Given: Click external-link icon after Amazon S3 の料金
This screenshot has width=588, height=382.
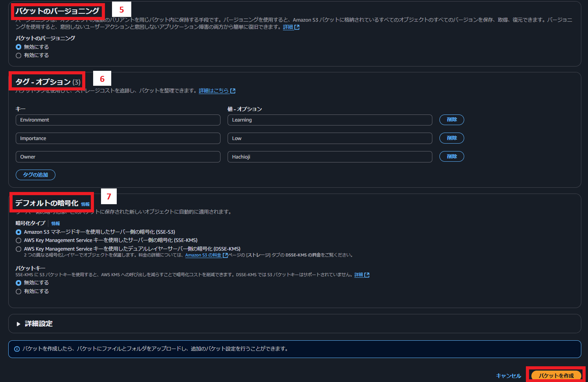Looking at the screenshot, I should 225,255.
